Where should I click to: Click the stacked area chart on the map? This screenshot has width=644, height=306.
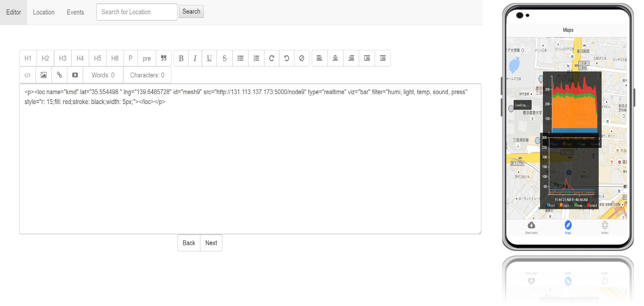click(572, 110)
